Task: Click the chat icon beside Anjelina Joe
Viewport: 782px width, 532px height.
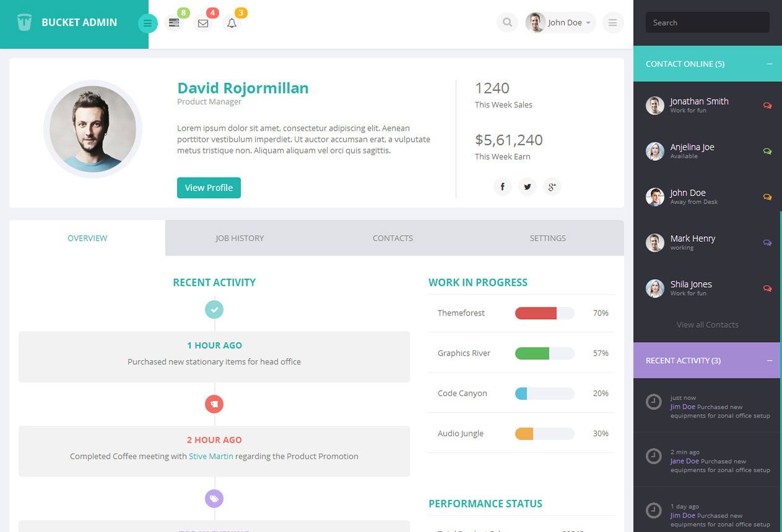Action: click(x=767, y=152)
